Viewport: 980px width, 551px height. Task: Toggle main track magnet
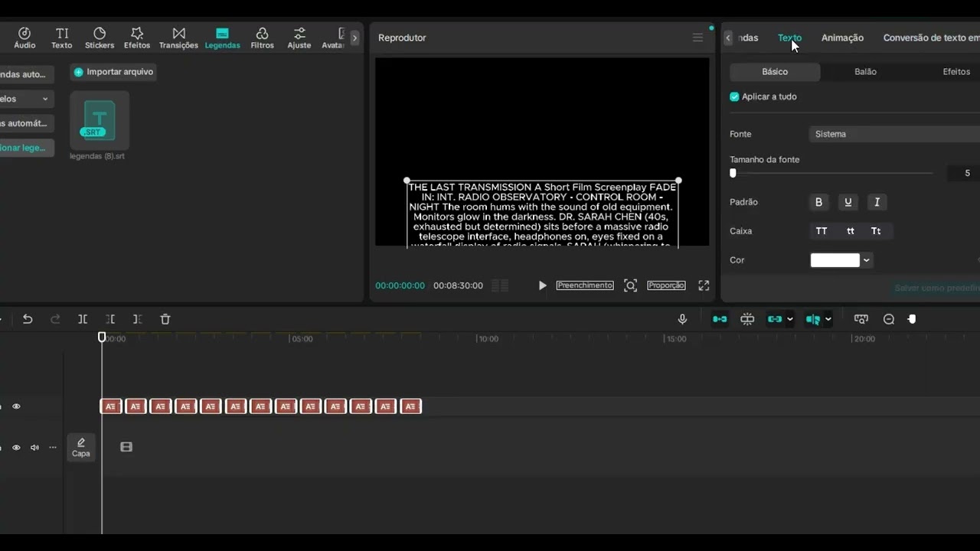coord(720,319)
